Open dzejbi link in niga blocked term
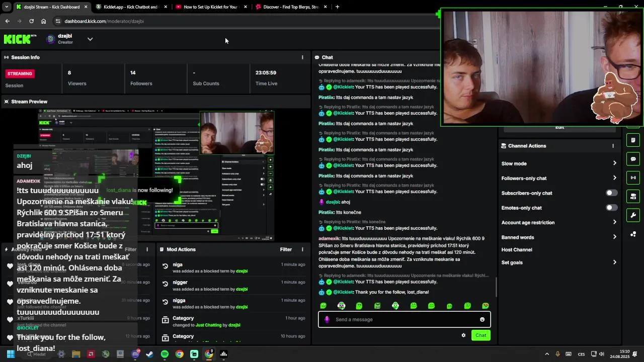Screen dimensions: 644x362 point(242,271)
